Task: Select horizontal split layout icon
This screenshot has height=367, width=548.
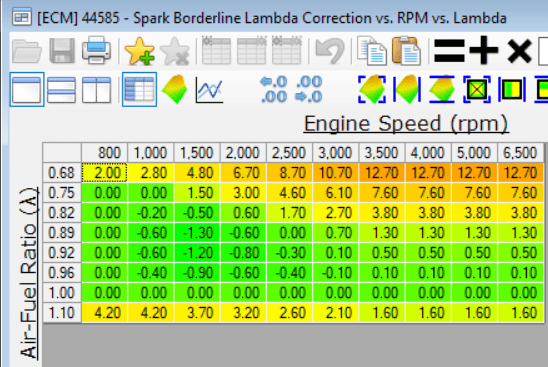Action: tap(62, 90)
